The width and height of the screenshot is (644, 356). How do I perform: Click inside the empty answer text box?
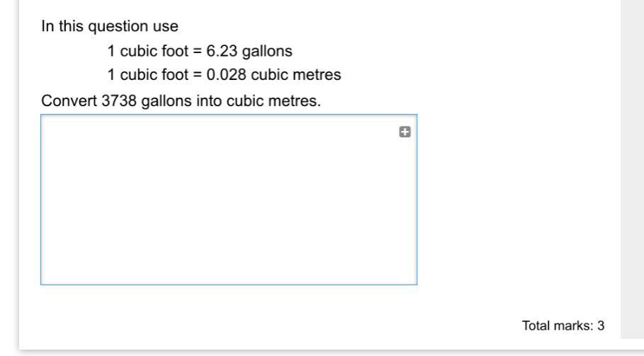(228, 205)
